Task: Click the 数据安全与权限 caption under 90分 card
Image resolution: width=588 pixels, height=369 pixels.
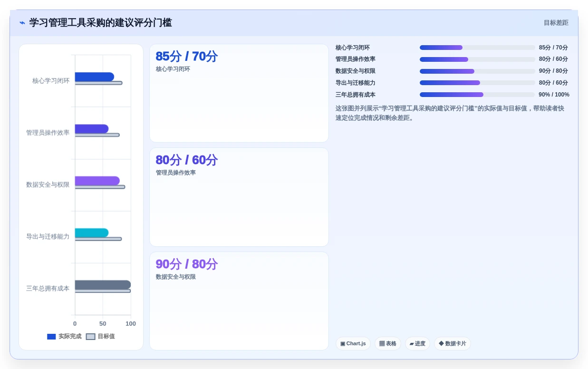Action: coord(176,277)
